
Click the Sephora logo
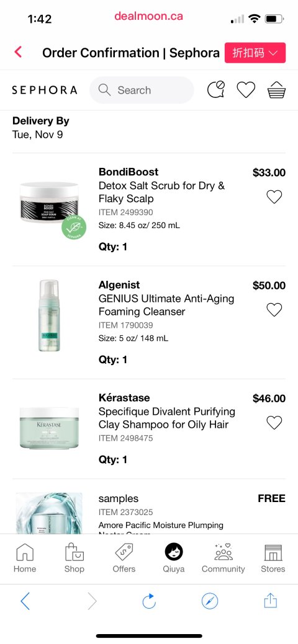[45, 90]
